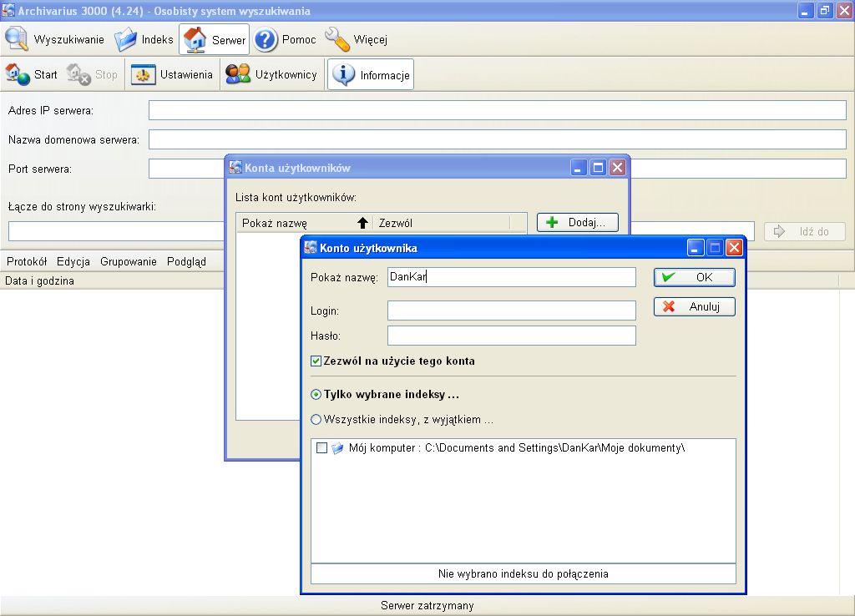Select Tylko wybrane indeksy radio button
Screen dimensions: 855x616
coord(316,394)
